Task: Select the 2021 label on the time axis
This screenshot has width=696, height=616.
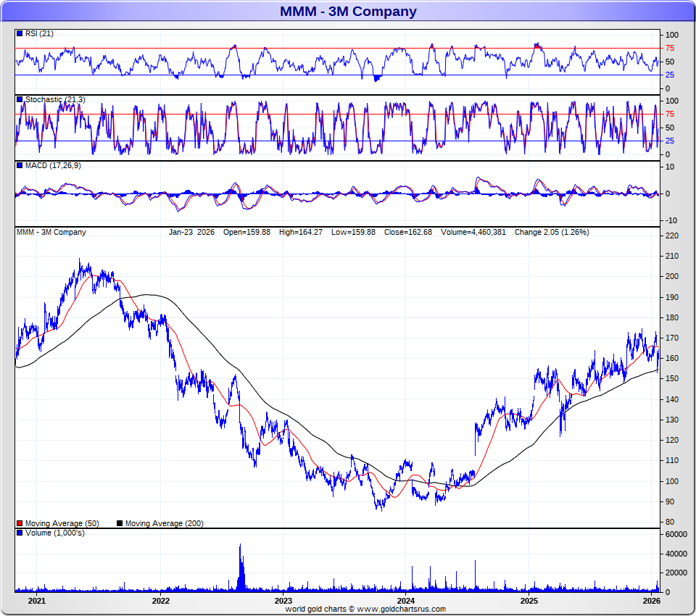Action: coord(36,602)
